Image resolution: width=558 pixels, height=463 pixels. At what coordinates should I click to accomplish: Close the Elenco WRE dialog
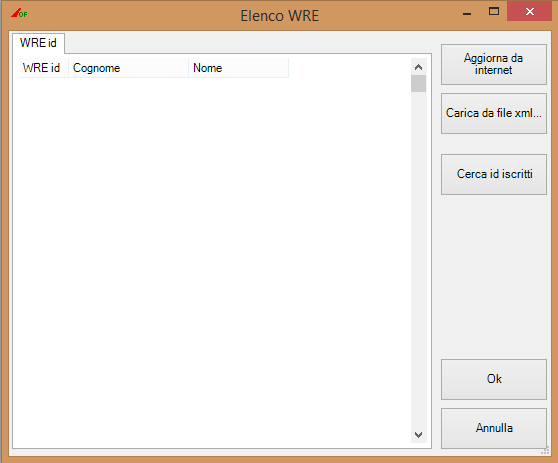[530, 12]
